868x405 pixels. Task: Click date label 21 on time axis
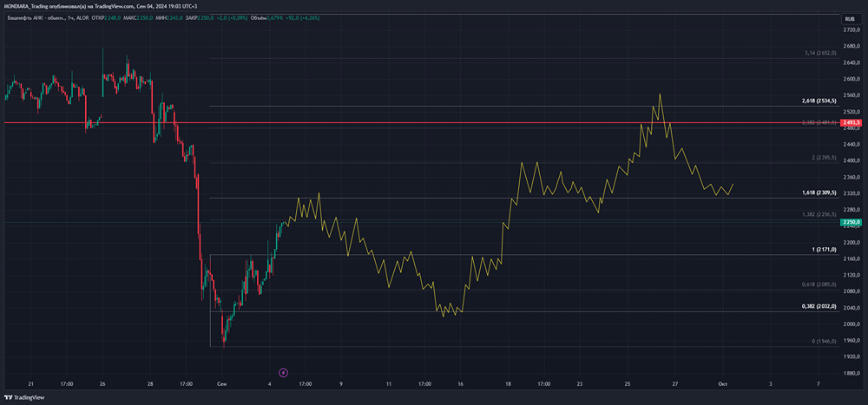pos(31,383)
